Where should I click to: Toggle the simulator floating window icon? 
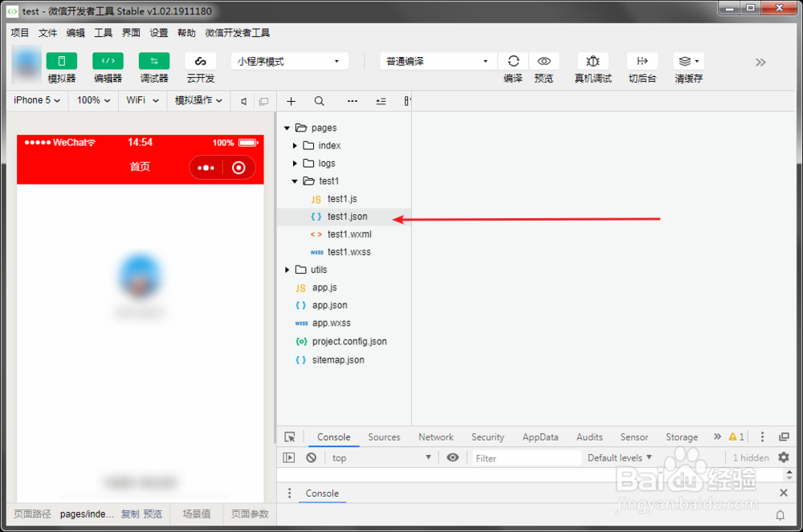[x=264, y=100]
